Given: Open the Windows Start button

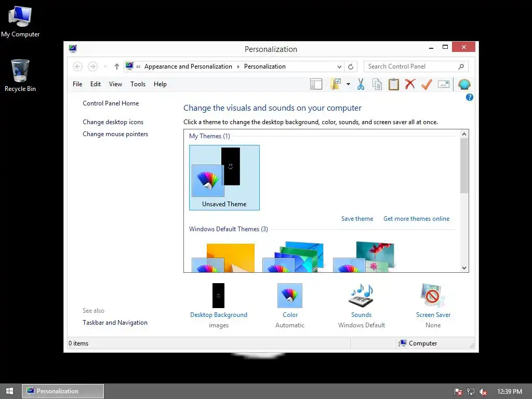Looking at the screenshot, I should [x=9, y=391].
